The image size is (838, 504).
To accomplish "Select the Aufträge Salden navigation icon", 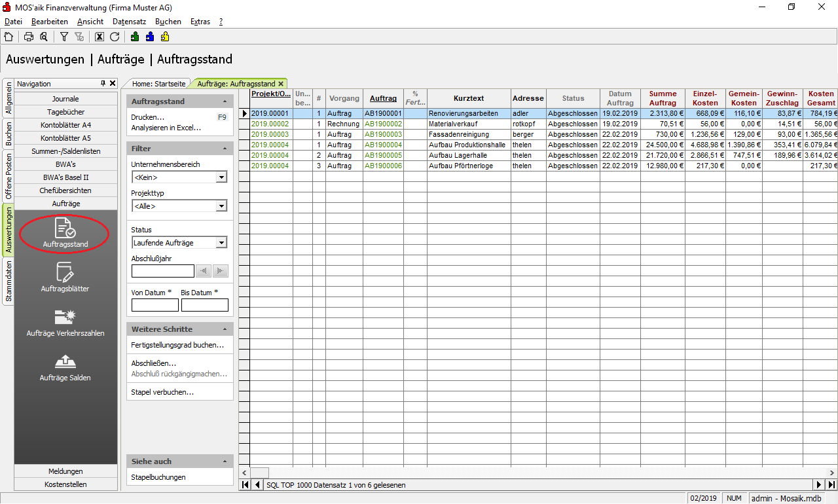I will [x=65, y=367].
